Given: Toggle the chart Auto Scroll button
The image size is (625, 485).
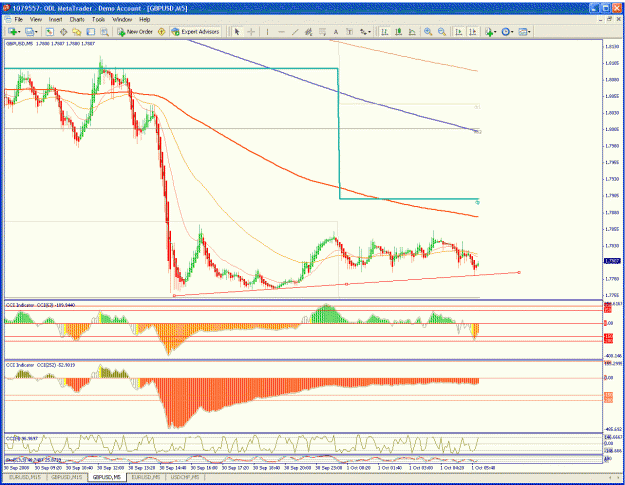Looking at the screenshot, I should (459, 32).
